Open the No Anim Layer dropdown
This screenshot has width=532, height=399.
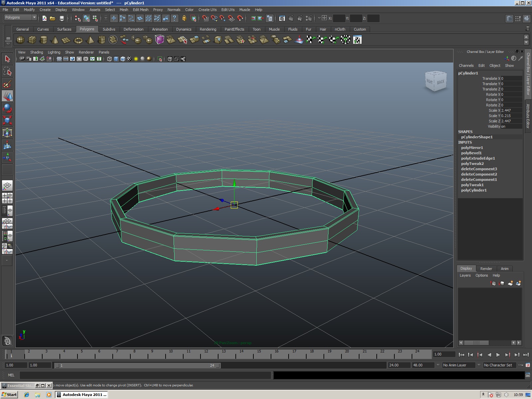point(459,365)
